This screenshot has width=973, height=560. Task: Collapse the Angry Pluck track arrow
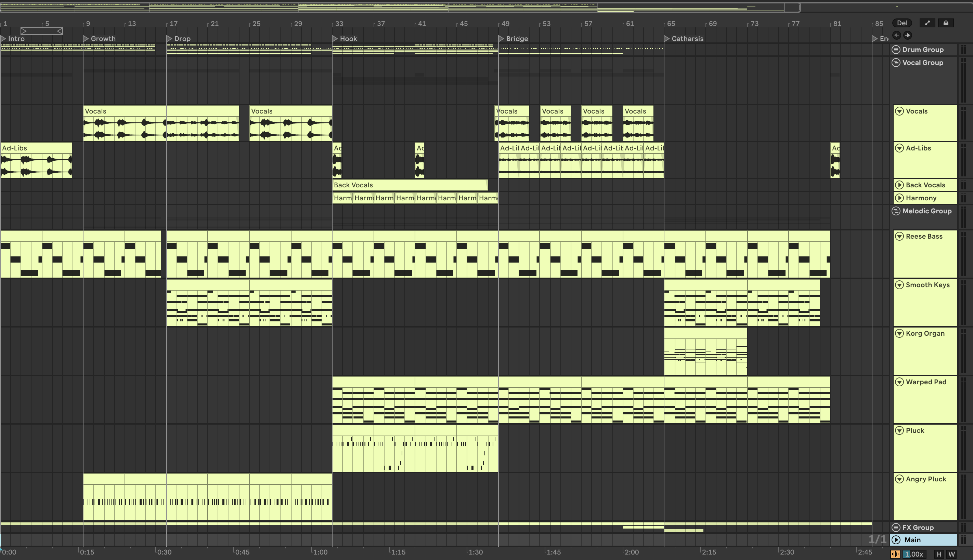click(899, 479)
